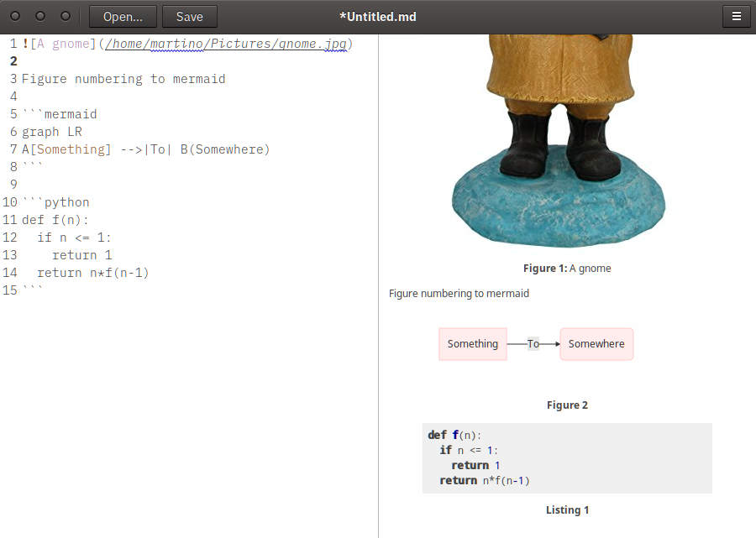Place cursor on 'Figure numbering to mermaid' editor line
The height and width of the screenshot is (538, 756).
click(123, 79)
